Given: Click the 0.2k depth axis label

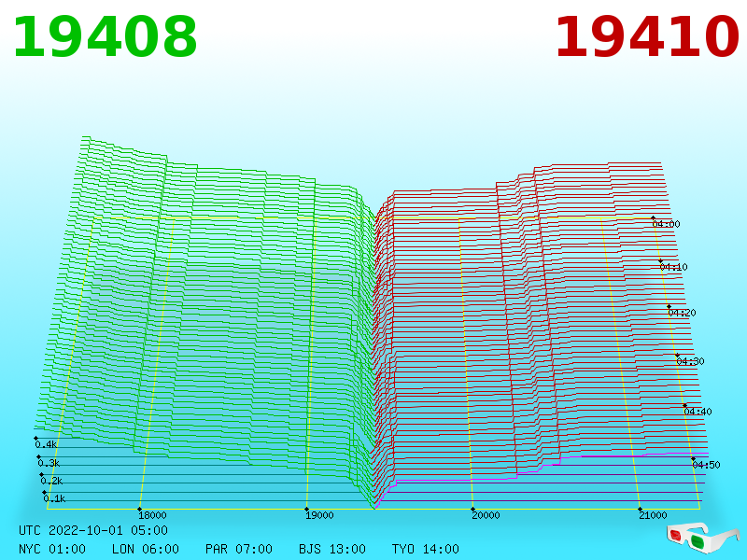Looking at the screenshot, I should tap(51, 481).
